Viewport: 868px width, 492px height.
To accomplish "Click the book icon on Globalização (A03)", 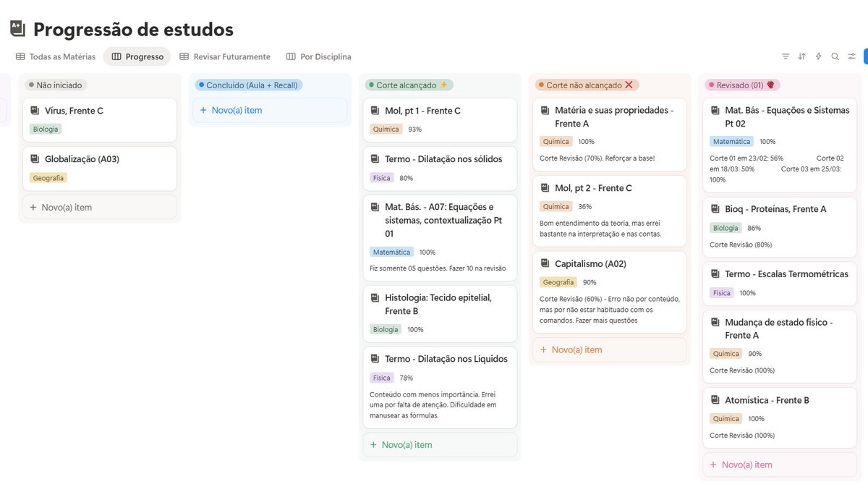I will [x=35, y=159].
